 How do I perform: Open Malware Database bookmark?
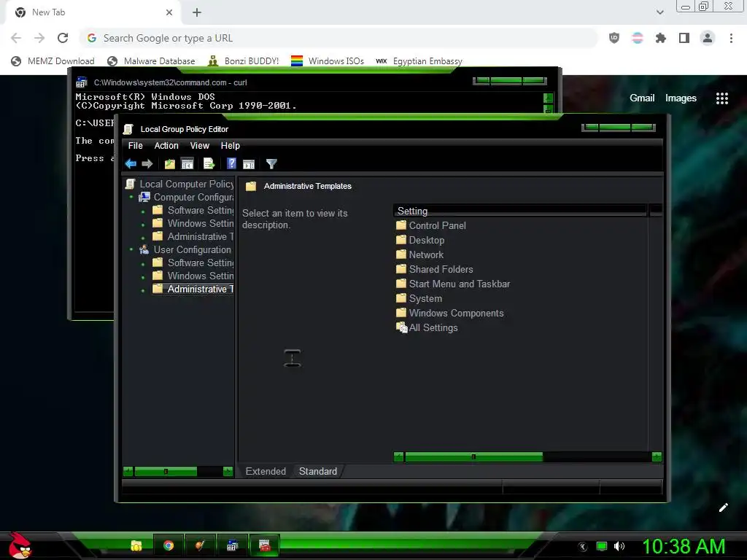click(152, 61)
